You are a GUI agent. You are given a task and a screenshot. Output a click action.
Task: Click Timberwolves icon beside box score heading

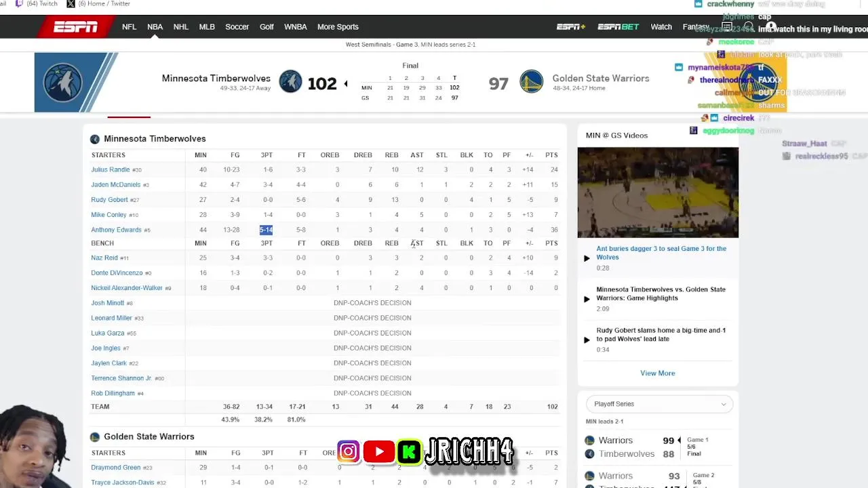(95, 139)
